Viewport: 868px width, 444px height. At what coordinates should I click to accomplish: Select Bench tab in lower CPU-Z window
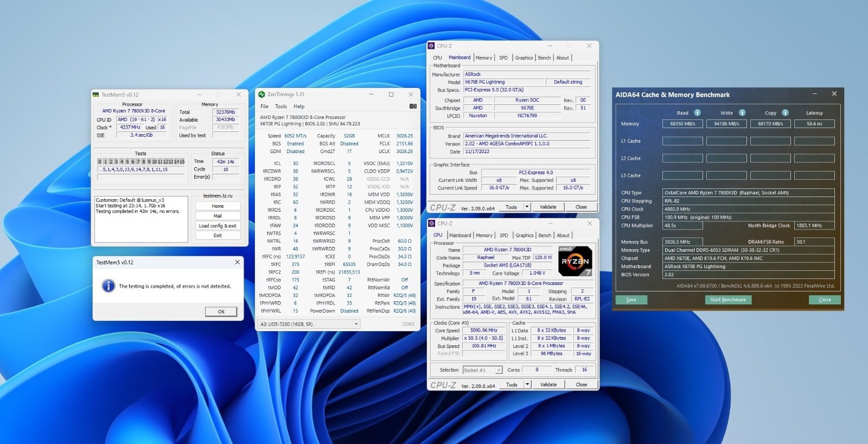(545, 236)
